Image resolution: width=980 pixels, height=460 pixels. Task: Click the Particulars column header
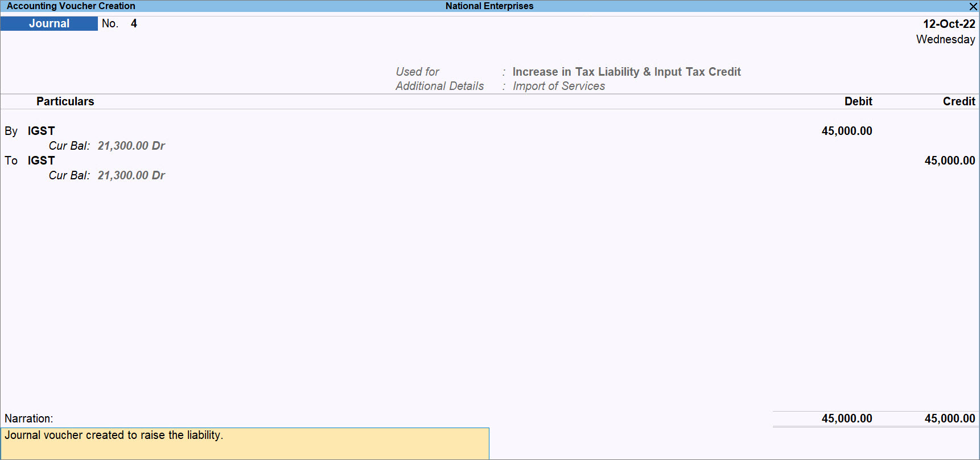[x=65, y=101]
